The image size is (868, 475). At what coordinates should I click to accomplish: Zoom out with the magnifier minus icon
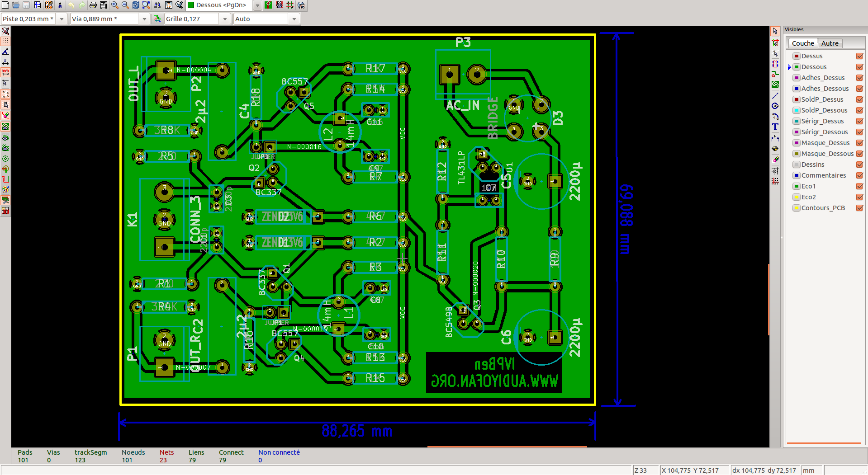coord(125,5)
